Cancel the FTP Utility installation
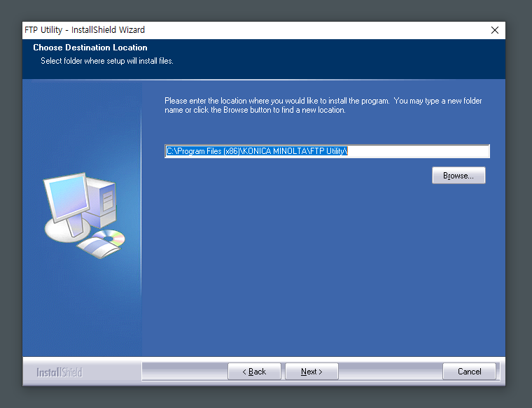This screenshot has width=532, height=408. tap(469, 372)
